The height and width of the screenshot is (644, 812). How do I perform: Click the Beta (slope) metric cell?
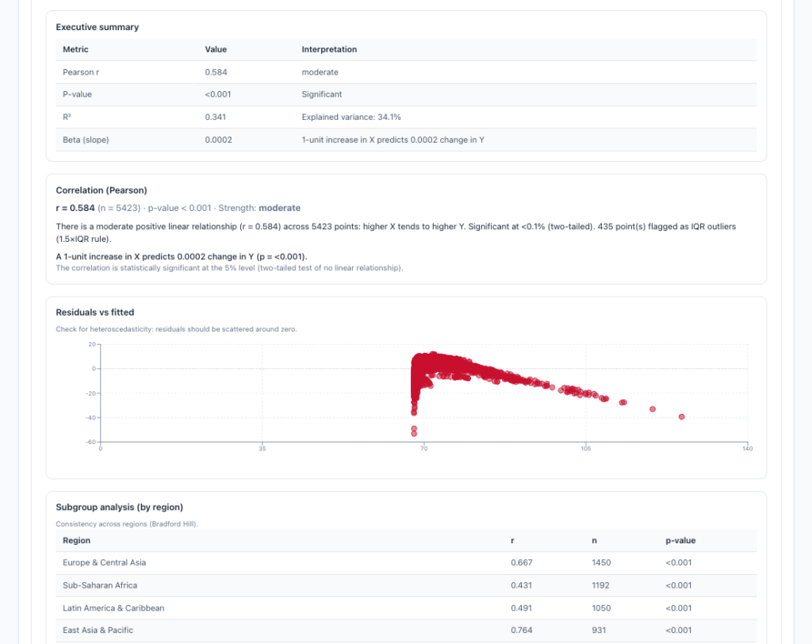pos(86,140)
